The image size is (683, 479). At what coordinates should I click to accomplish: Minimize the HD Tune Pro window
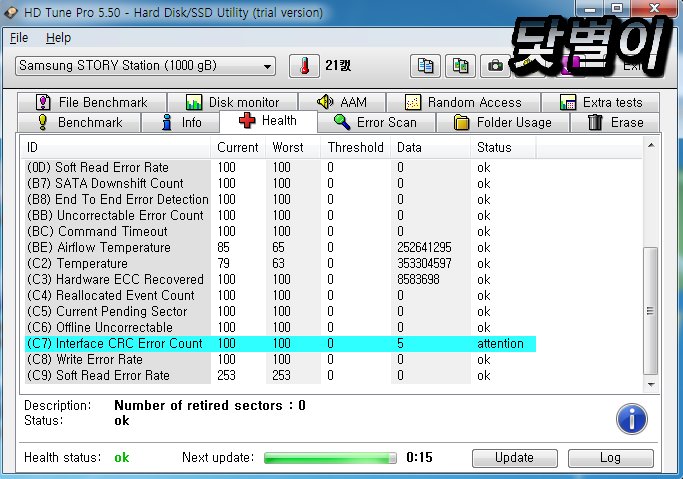[x=590, y=9]
